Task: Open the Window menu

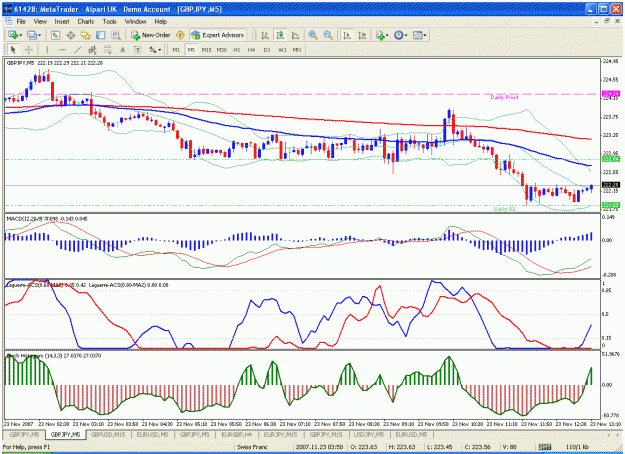Action: coord(136,22)
